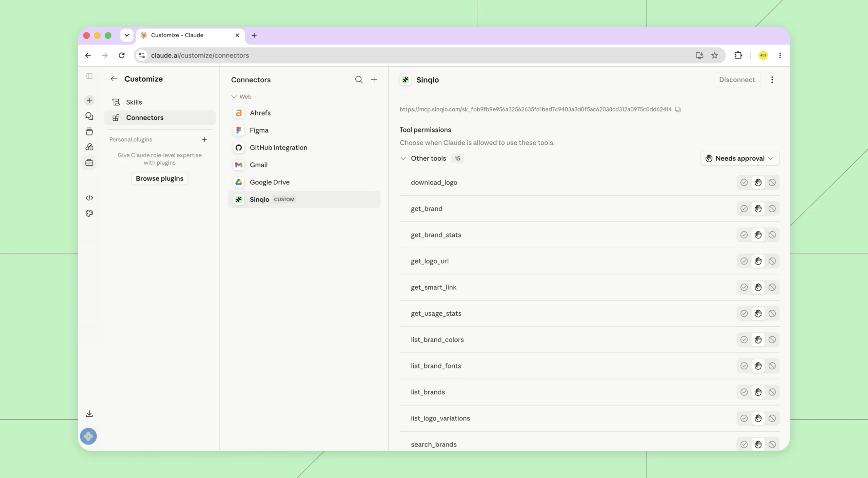Block the get_brand tool
Viewport: 868px width, 478px height.
(772, 209)
